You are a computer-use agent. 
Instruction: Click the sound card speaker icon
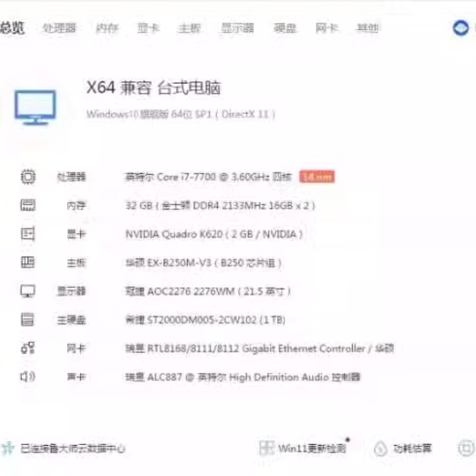(x=28, y=377)
